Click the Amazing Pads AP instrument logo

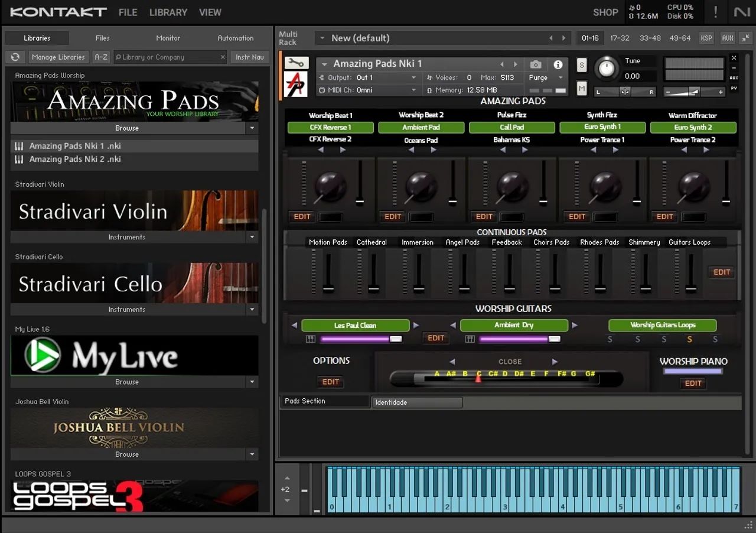[296, 84]
